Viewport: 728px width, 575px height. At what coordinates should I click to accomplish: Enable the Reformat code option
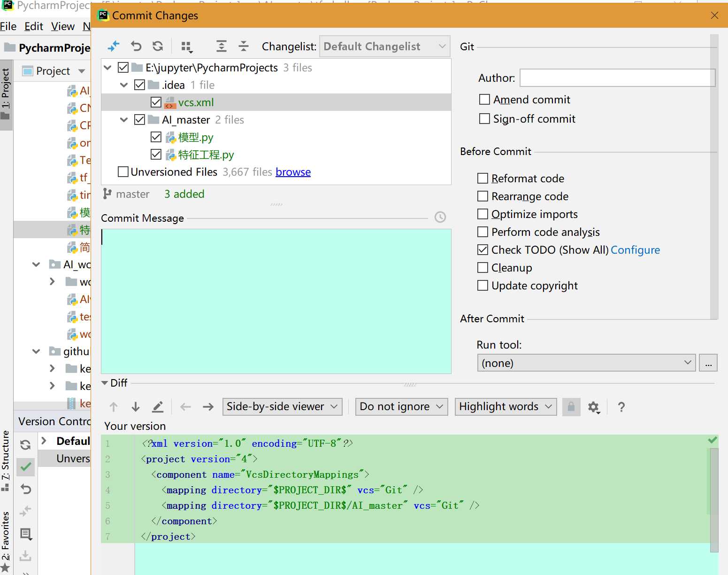click(x=483, y=179)
